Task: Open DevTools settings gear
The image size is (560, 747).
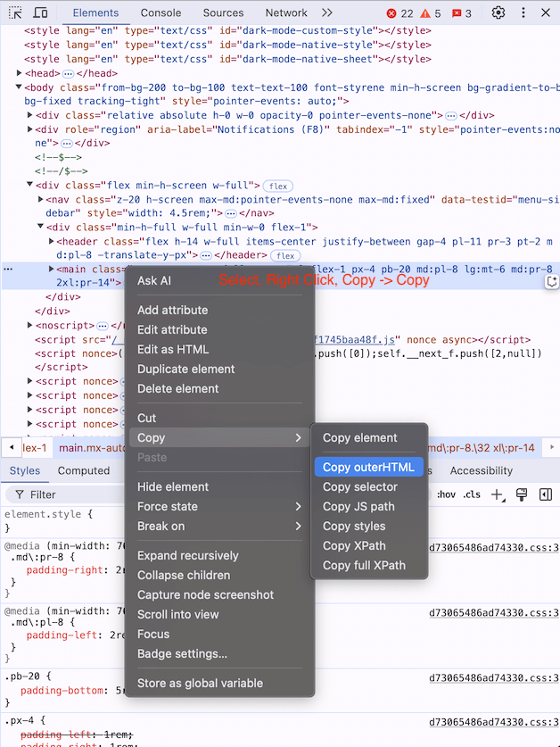Action: pos(498,12)
